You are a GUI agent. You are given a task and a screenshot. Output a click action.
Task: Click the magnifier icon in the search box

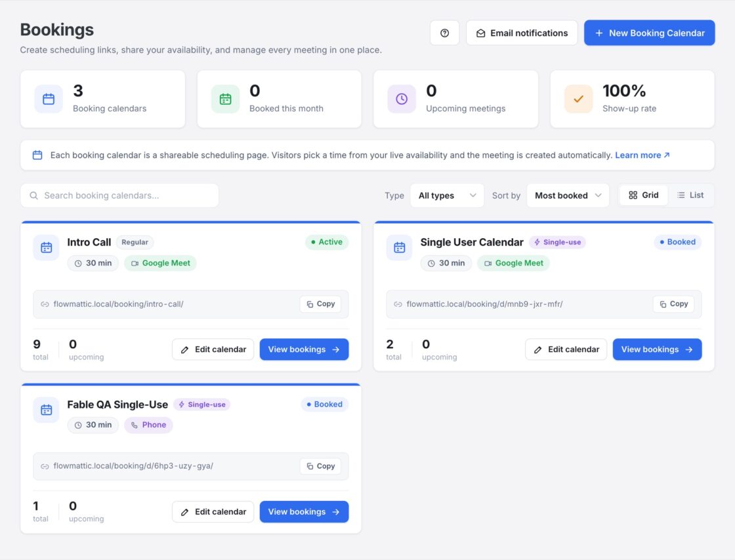33,195
